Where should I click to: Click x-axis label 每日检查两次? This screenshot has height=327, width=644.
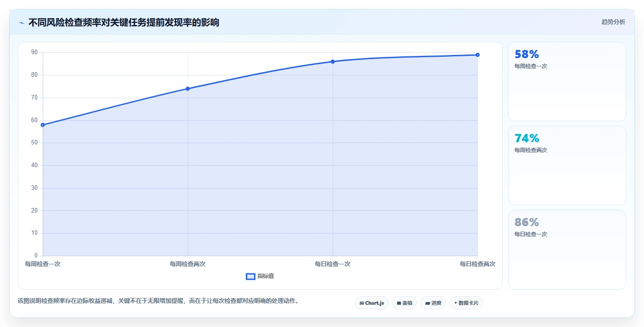coord(478,264)
